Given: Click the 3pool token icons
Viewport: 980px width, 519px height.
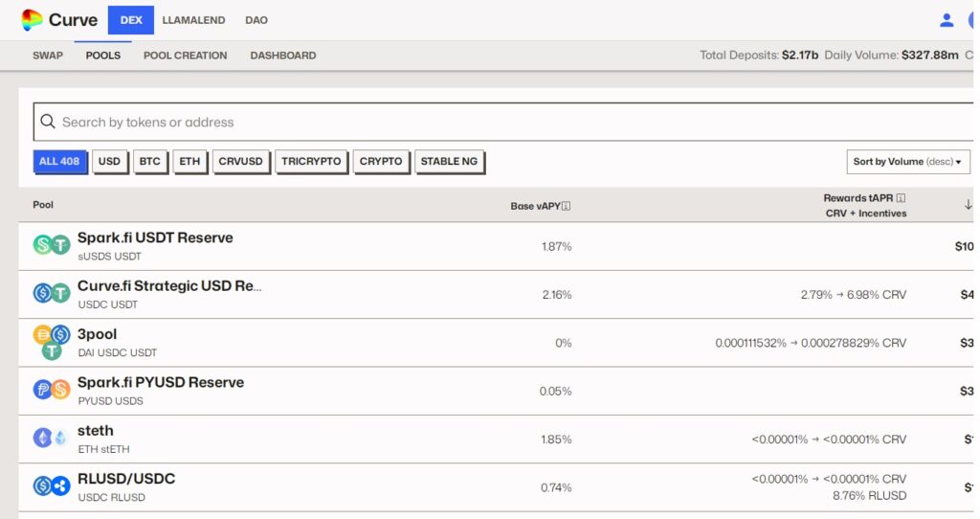Looking at the screenshot, I should pyautogui.click(x=52, y=342).
